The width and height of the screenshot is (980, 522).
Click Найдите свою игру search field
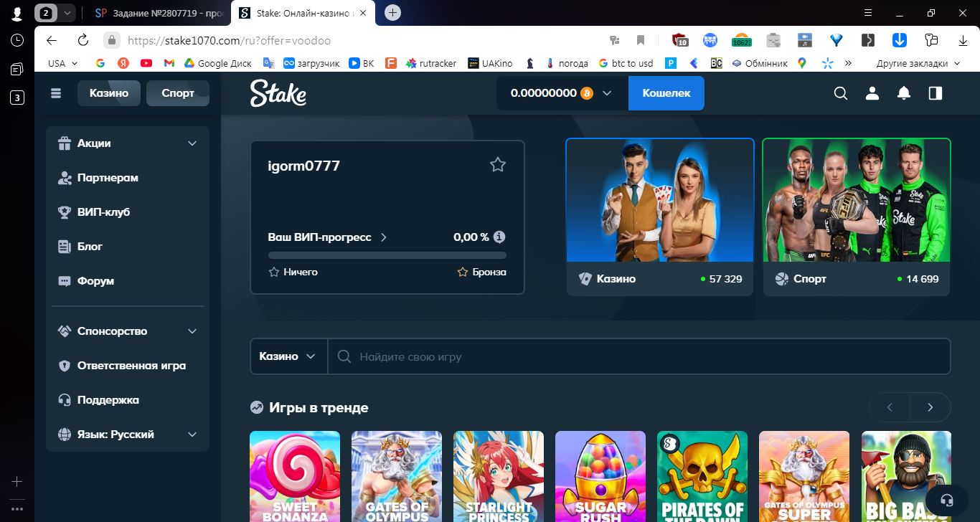tap(639, 356)
